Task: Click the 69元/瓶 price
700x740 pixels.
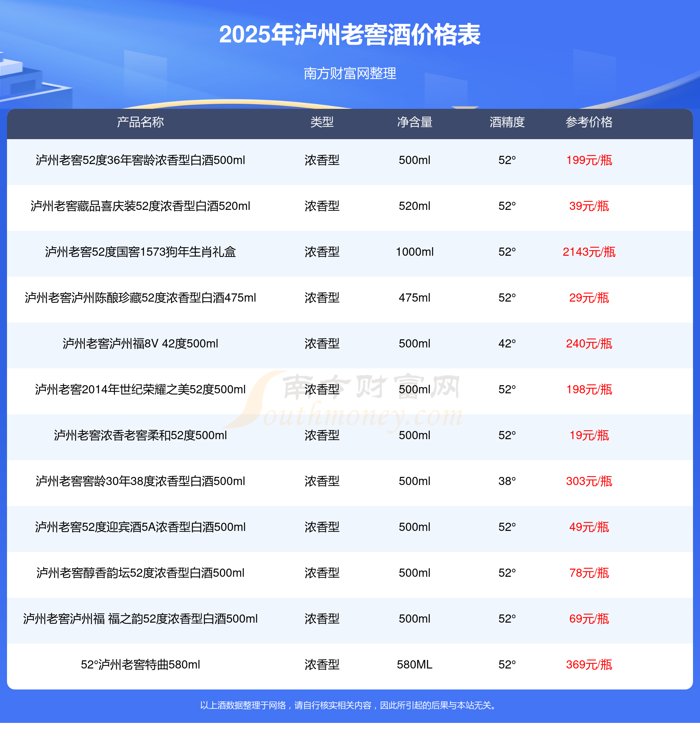Action: pos(589,619)
